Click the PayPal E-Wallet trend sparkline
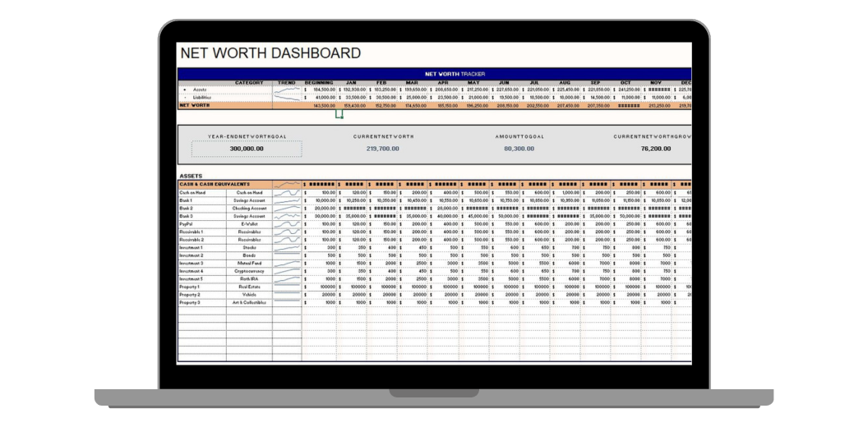 pyautogui.click(x=287, y=223)
